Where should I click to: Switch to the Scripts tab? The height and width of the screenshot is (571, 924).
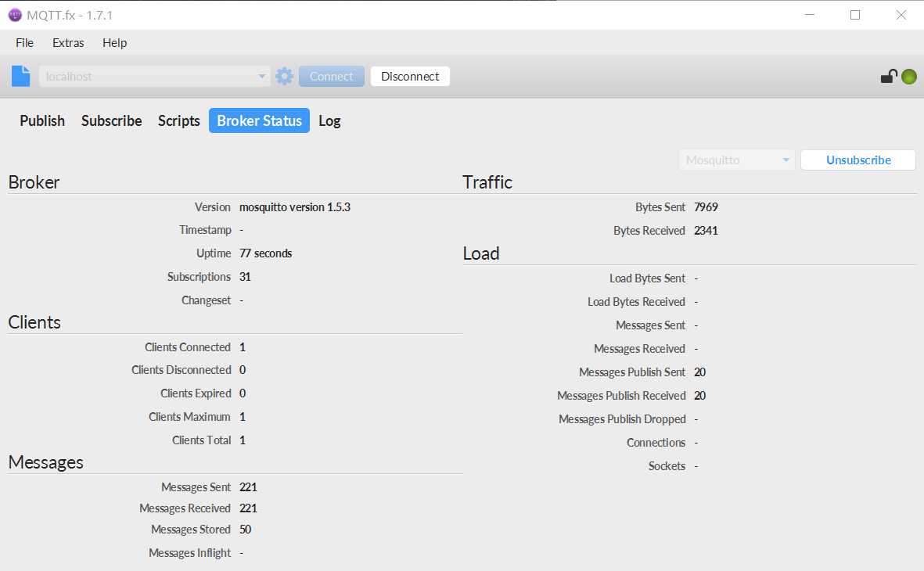pyautogui.click(x=178, y=120)
